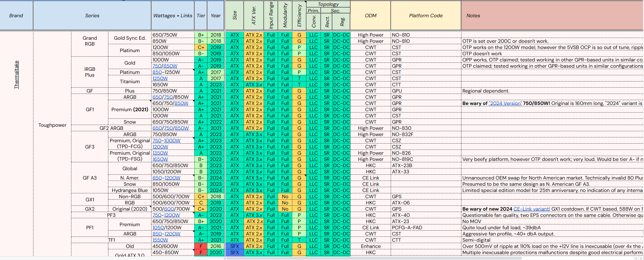
Task: Open the 850 link in iRGB Plus Platinum 850-1250W
Action: point(157,72)
